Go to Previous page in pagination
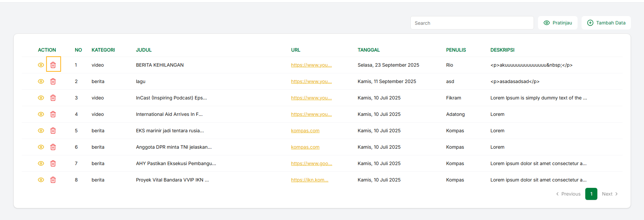This screenshot has width=644, height=220. click(568, 194)
